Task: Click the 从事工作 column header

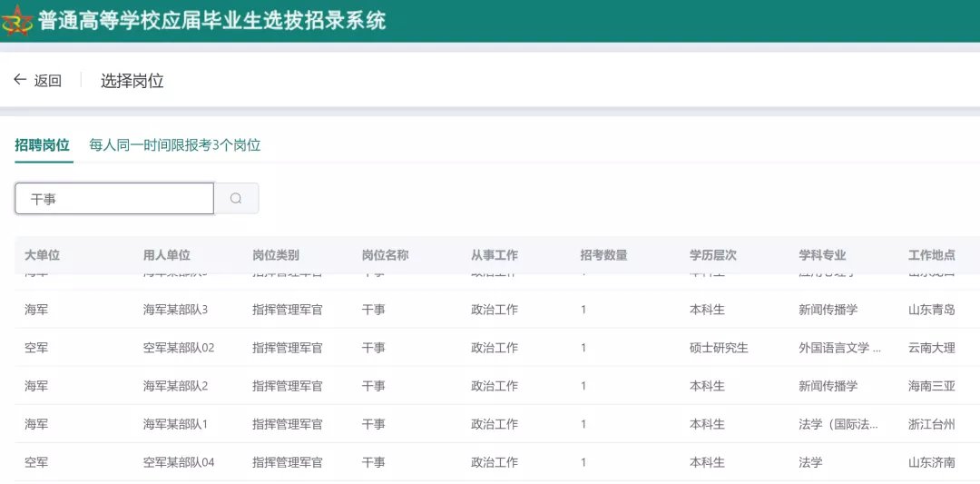Action: [x=495, y=255]
